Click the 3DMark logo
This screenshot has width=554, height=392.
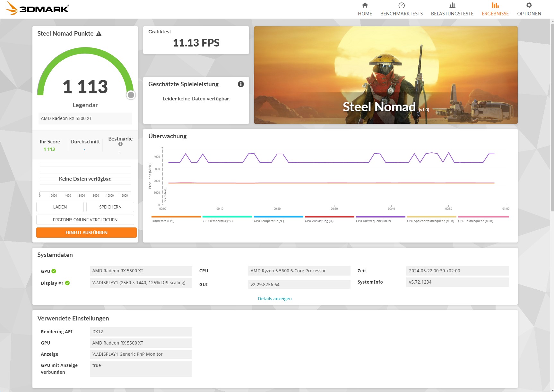(x=38, y=8)
